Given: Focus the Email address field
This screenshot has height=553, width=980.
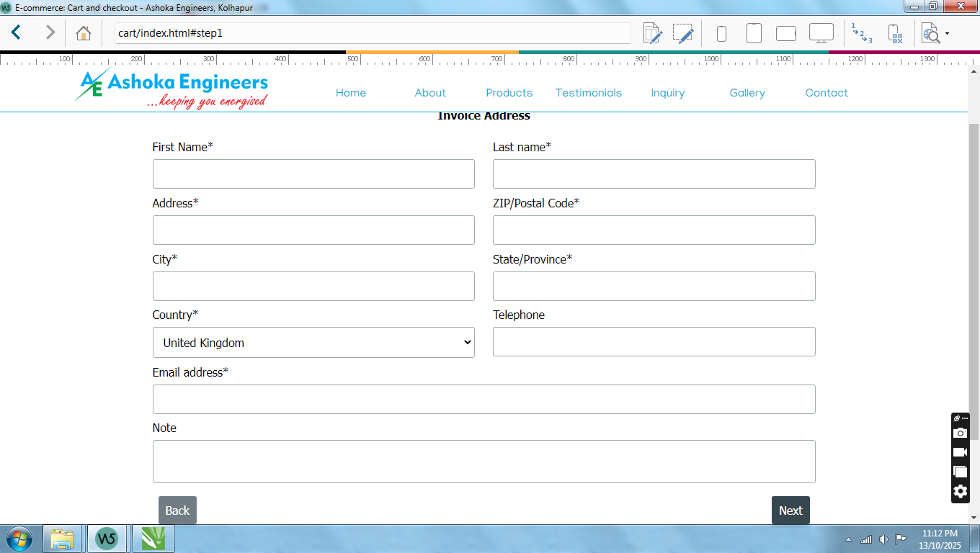Looking at the screenshot, I should point(484,399).
